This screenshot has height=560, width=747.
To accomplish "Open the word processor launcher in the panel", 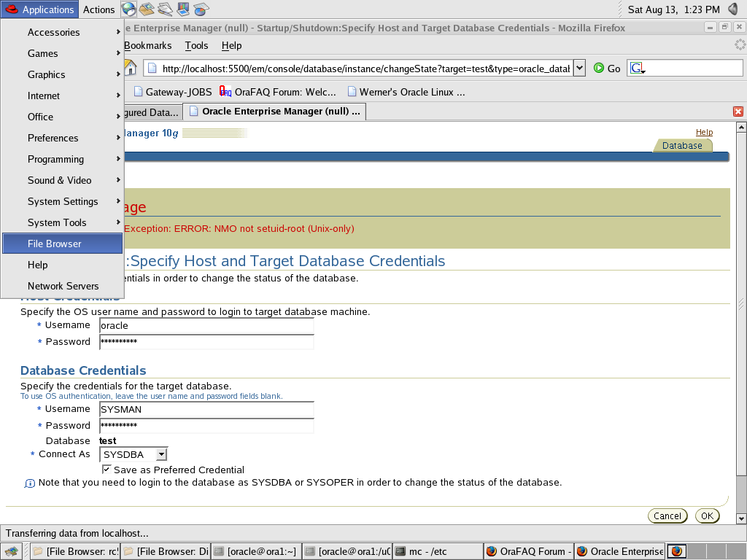I will coord(165,9).
